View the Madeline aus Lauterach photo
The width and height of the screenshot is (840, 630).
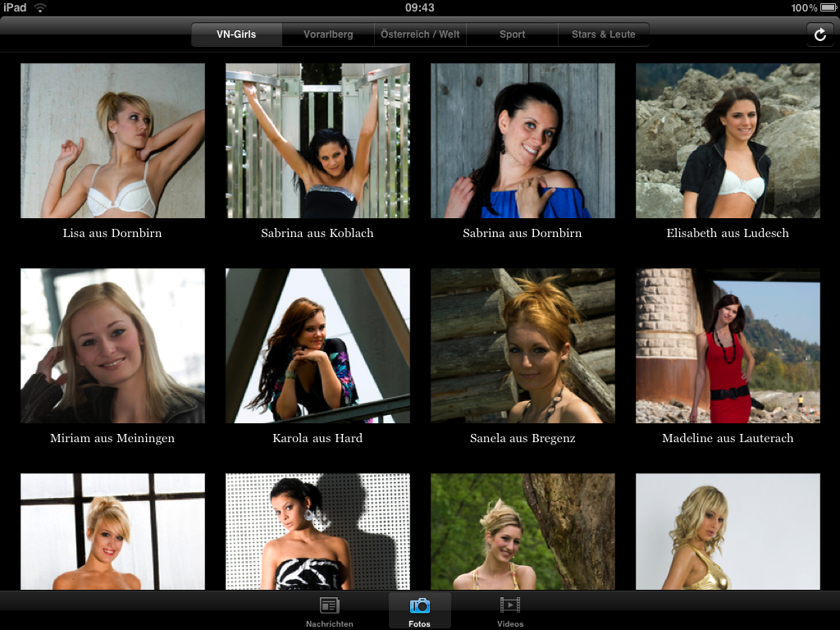pyautogui.click(x=728, y=345)
